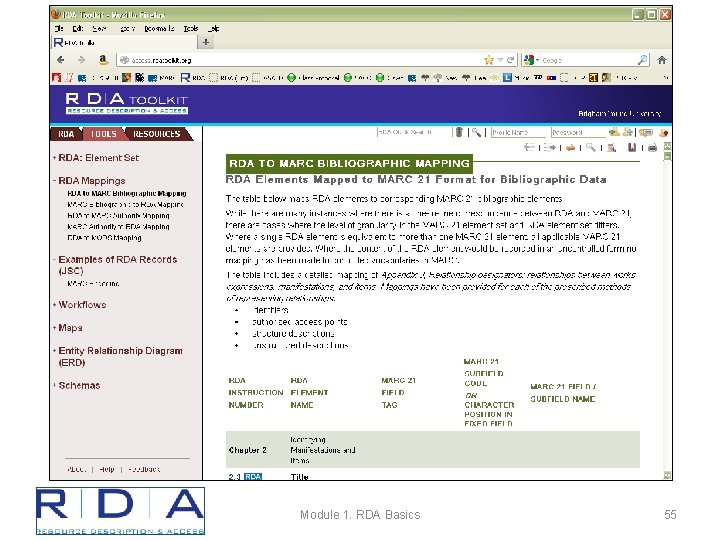Open the search engine dropdown beside Google
This screenshot has width=720, height=540.
tap(537, 60)
